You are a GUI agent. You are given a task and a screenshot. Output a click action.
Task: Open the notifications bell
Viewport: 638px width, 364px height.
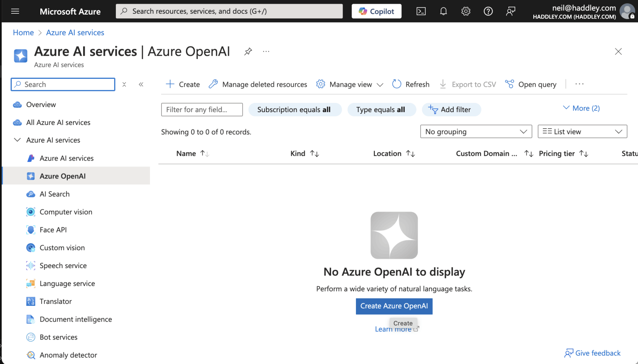pos(443,11)
